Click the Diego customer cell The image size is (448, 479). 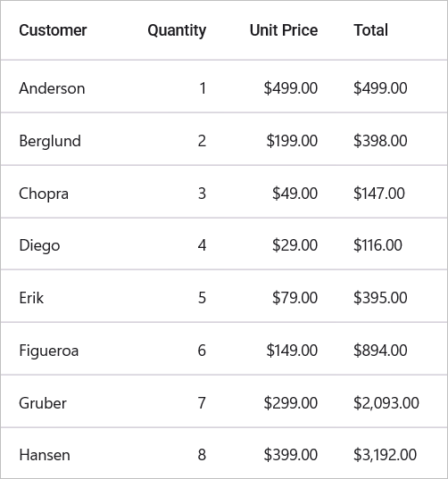click(39, 245)
